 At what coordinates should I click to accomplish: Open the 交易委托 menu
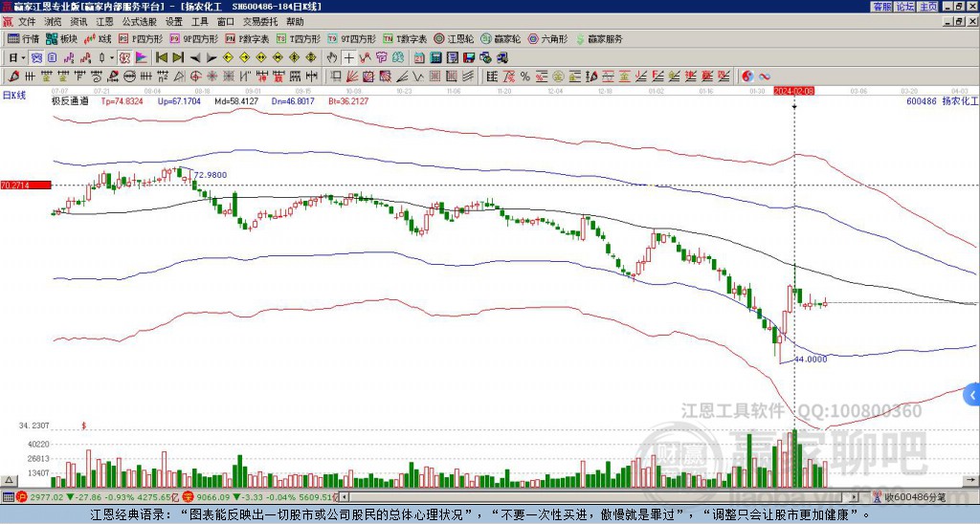click(260, 22)
